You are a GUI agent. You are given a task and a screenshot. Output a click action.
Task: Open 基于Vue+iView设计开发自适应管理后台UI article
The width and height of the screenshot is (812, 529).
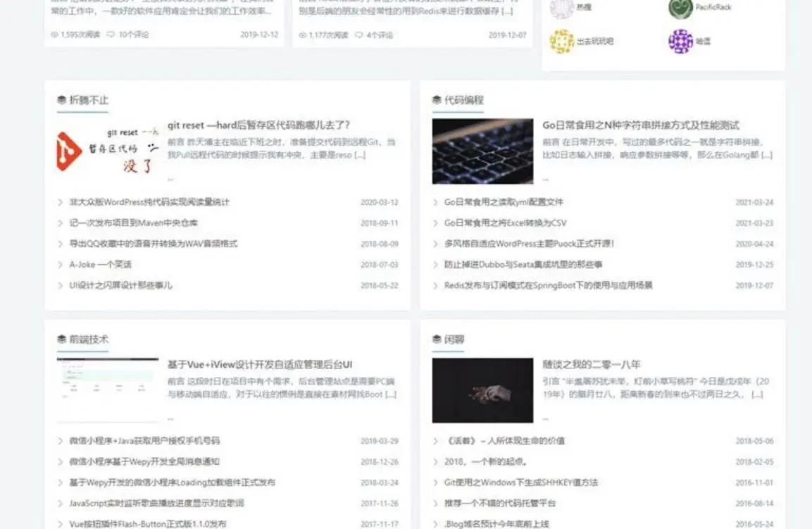(261, 363)
